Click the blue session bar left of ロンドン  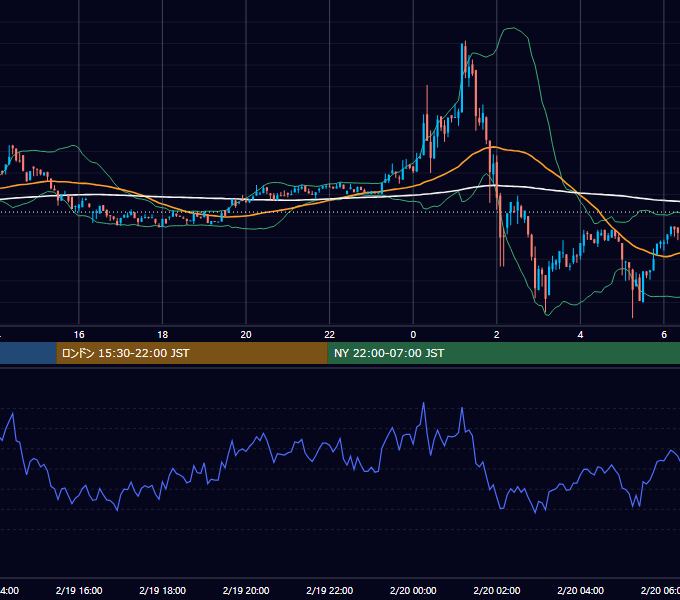click(x=28, y=353)
